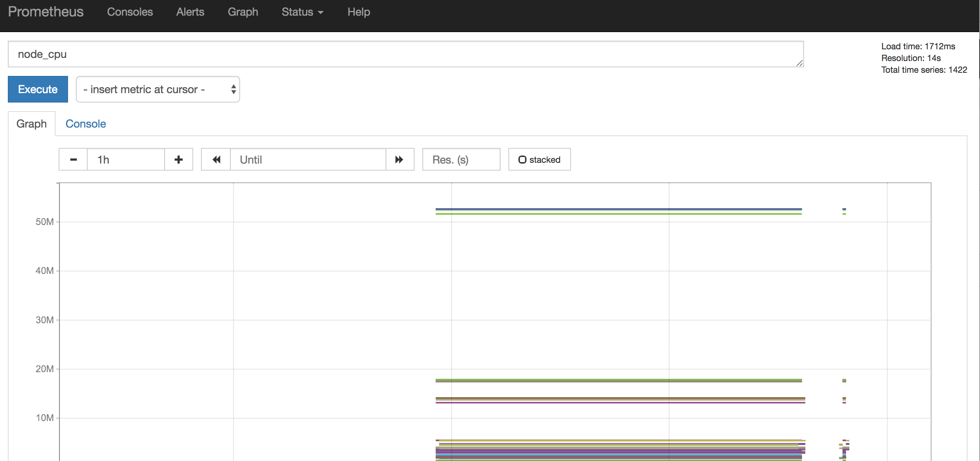Image resolution: width=980 pixels, height=461 pixels.
Task: Open Graph in the top navbar
Action: [x=243, y=12]
